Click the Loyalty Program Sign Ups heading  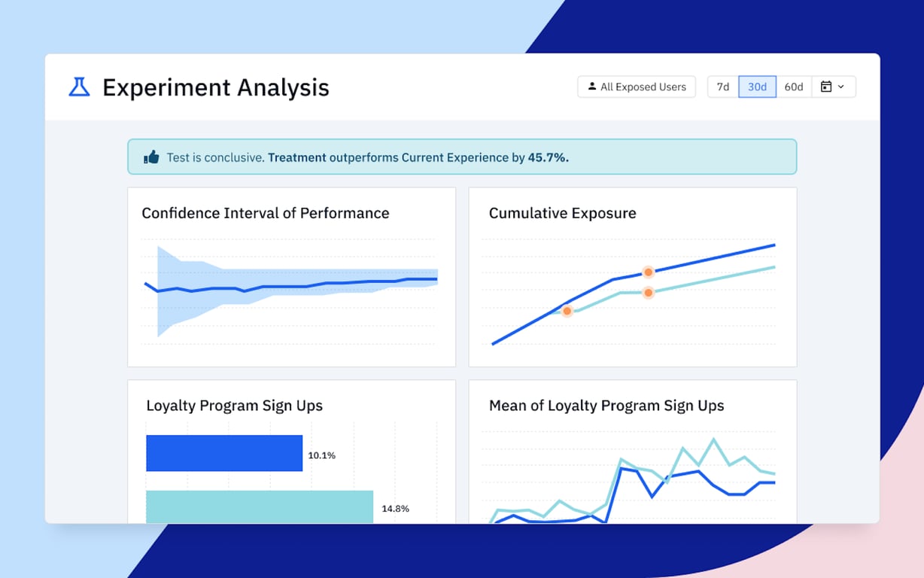pyautogui.click(x=234, y=406)
